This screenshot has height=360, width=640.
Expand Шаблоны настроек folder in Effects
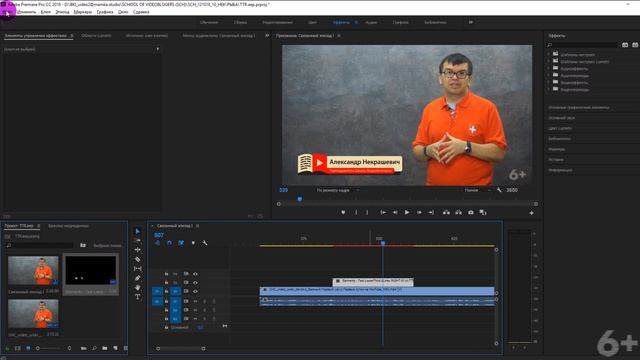(549, 54)
